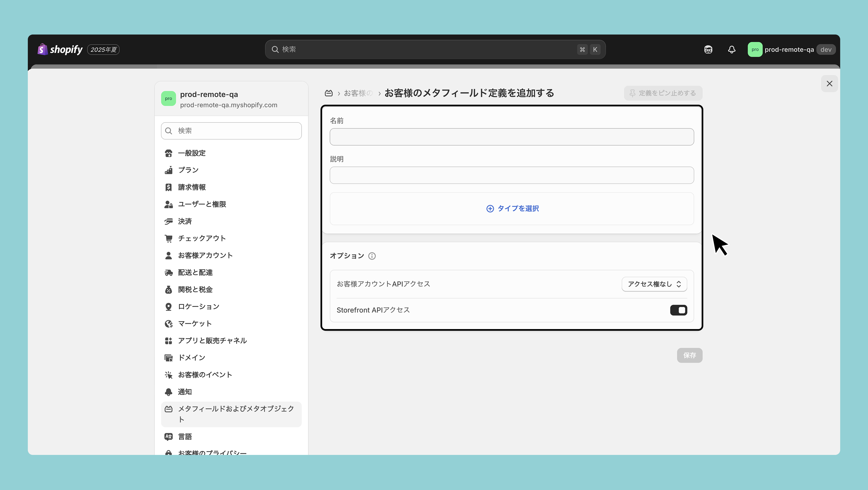Click the metafields breadcrumb home icon

(x=329, y=93)
